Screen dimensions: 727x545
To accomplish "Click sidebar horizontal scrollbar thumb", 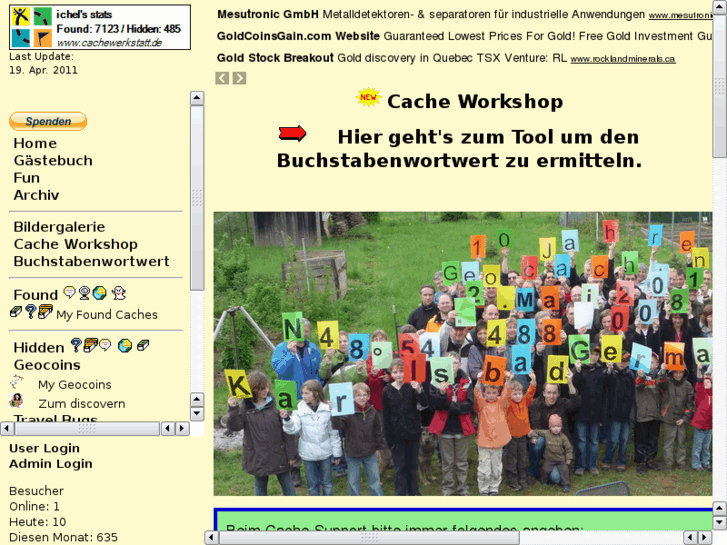I will pyautogui.click(x=87, y=429).
